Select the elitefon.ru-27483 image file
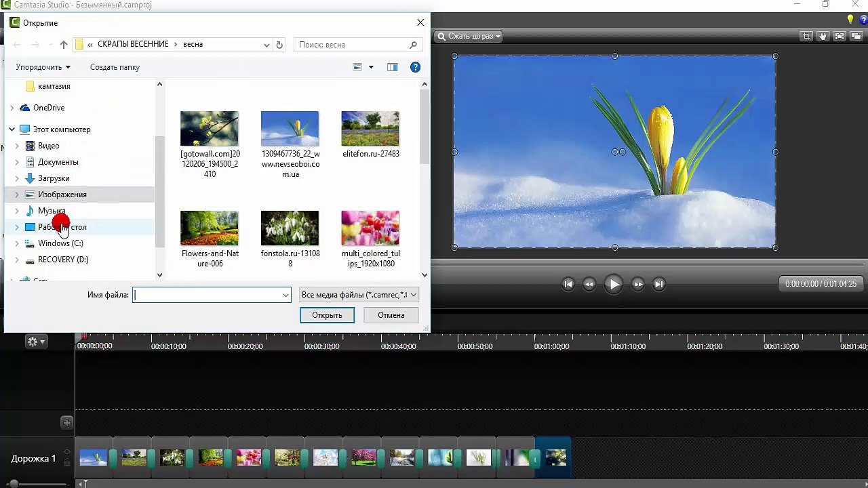Screen dimensions: 868x488 point(370,135)
